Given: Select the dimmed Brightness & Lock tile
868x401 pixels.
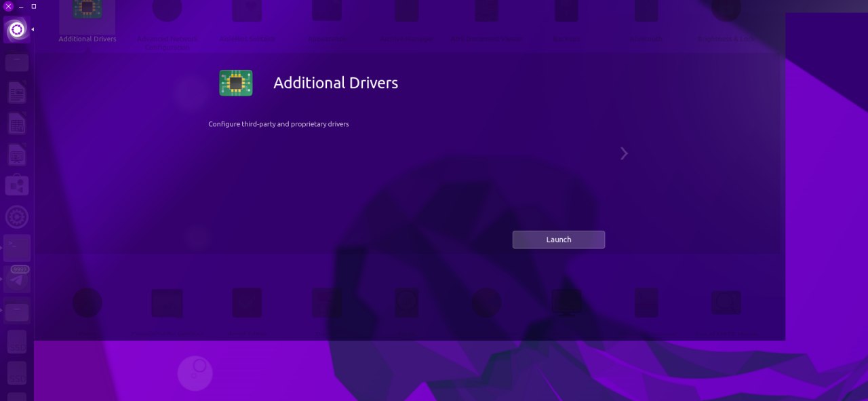Looking at the screenshot, I should (726, 20).
